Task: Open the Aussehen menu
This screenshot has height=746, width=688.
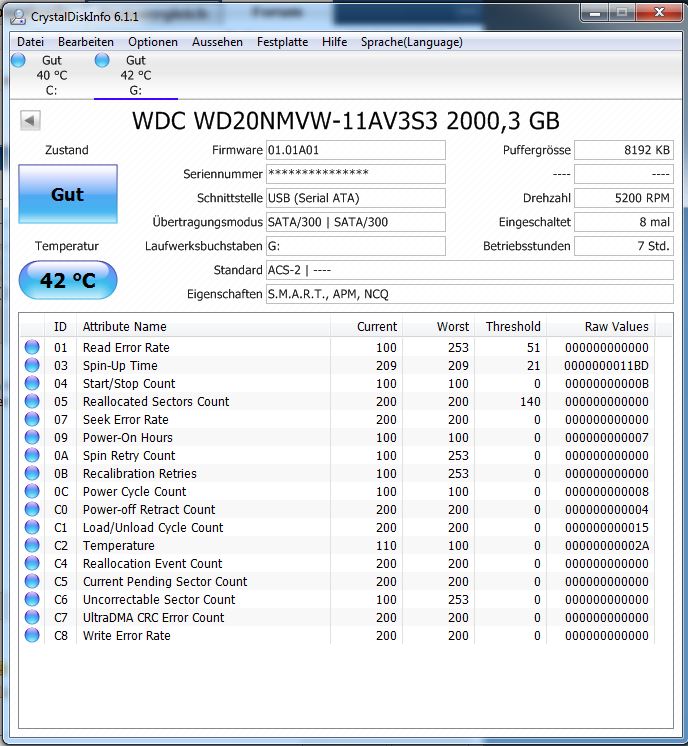Action: 217,42
